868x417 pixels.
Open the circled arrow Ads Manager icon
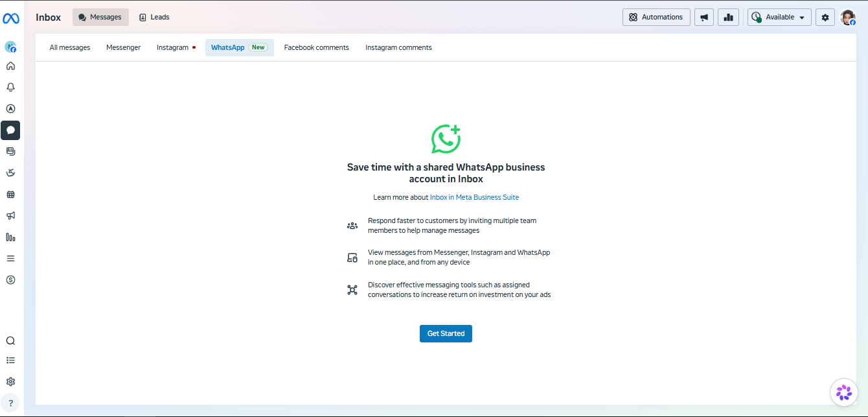(10, 109)
